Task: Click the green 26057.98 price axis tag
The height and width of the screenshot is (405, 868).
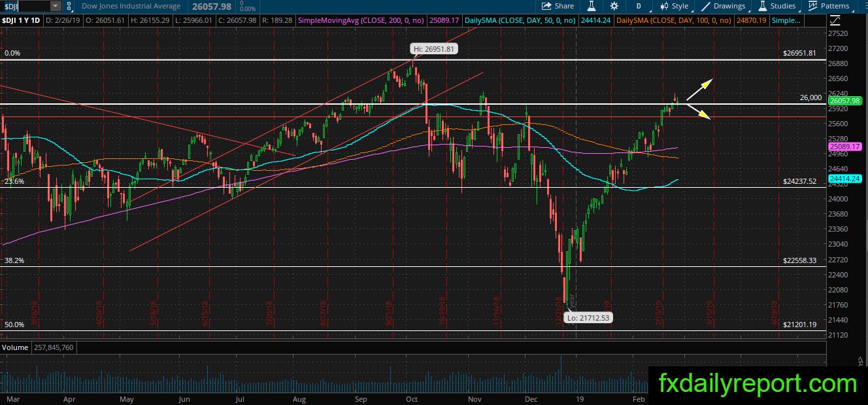Action: point(844,101)
